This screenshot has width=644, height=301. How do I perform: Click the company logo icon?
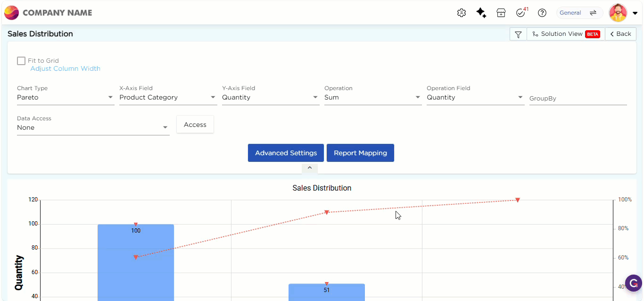(x=11, y=13)
